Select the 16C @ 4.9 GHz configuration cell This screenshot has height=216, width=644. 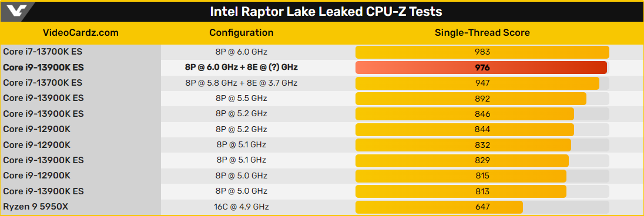click(241, 207)
